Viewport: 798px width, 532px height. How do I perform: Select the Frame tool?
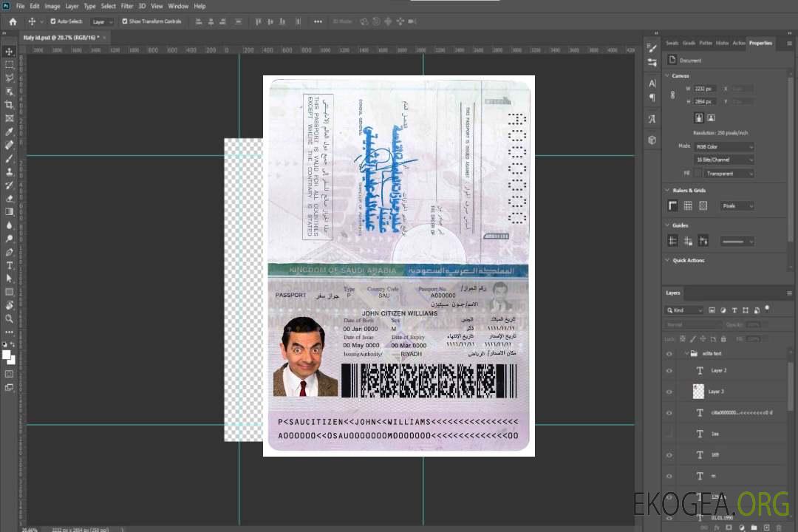[9, 118]
